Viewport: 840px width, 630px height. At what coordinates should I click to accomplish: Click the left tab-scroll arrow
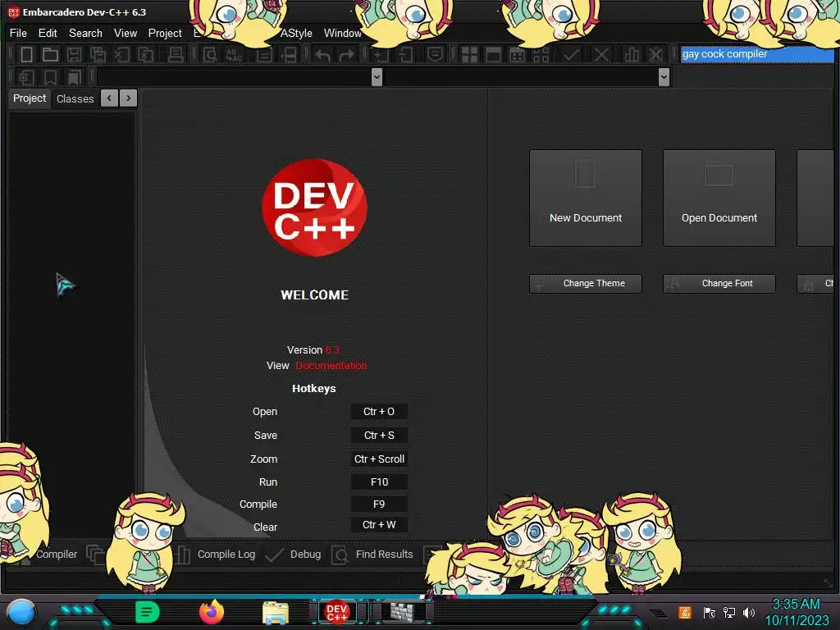109,98
